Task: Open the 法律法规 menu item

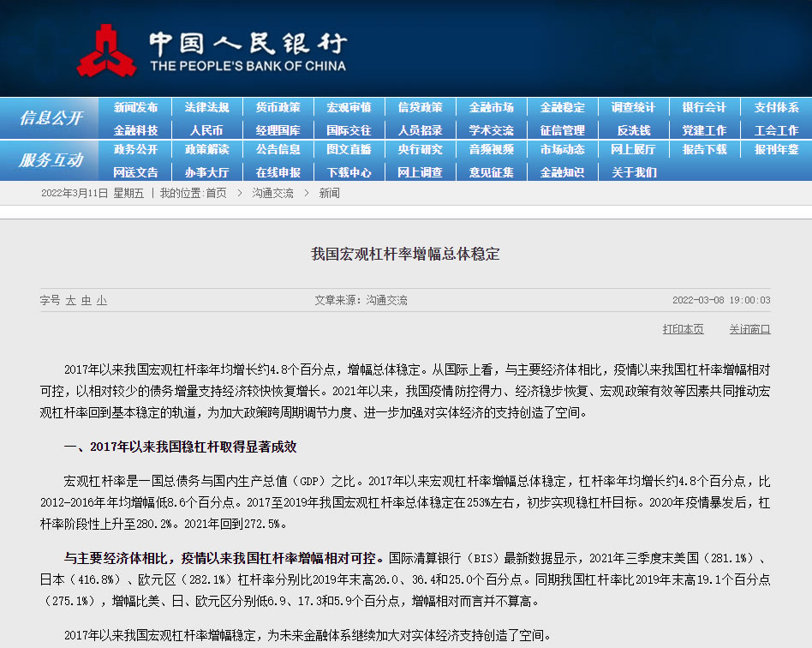Action: click(x=206, y=108)
